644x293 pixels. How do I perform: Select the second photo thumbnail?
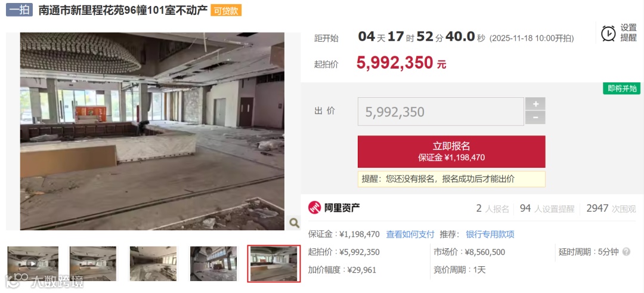[93, 263]
